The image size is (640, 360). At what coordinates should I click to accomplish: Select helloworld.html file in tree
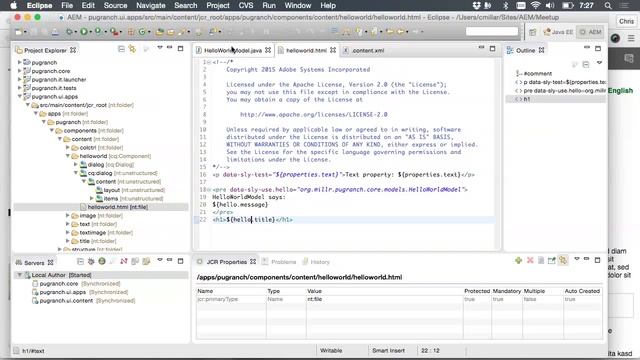(x=118, y=207)
